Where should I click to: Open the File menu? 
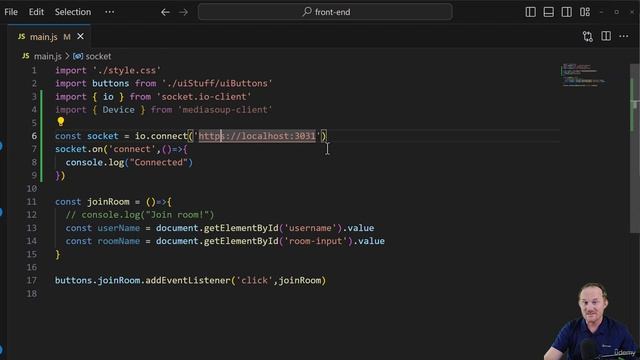(x=11, y=12)
